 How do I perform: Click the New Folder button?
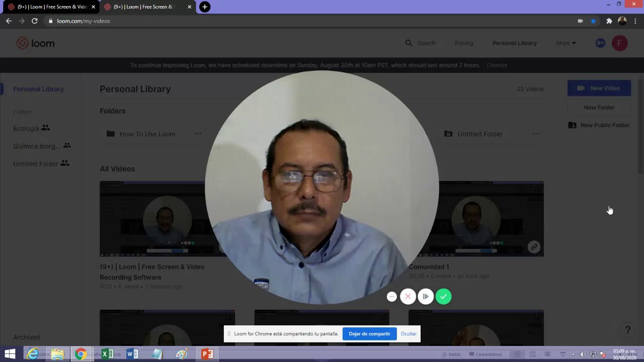click(x=599, y=108)
